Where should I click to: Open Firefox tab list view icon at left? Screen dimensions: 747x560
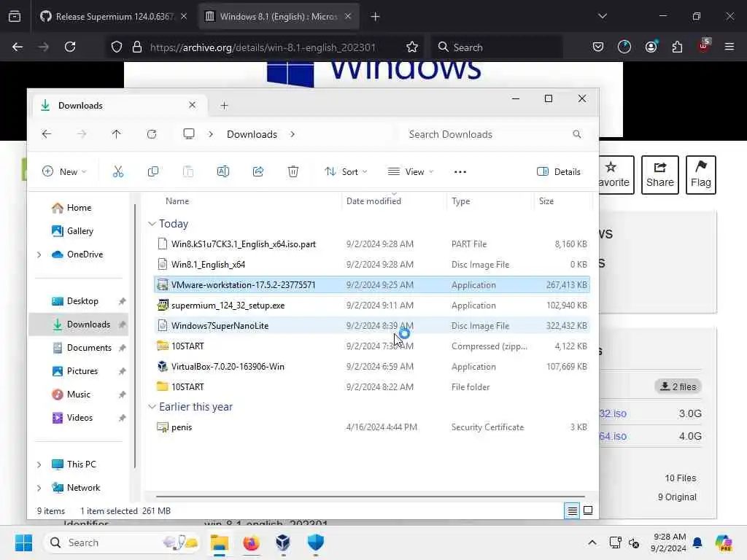click(x=15, y=17)
